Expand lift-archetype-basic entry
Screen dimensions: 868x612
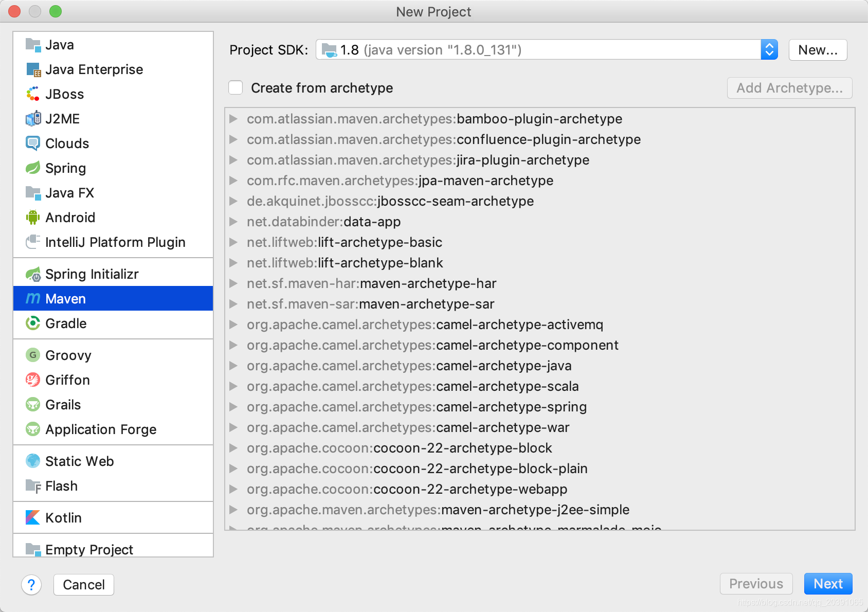tap(233, 242)
